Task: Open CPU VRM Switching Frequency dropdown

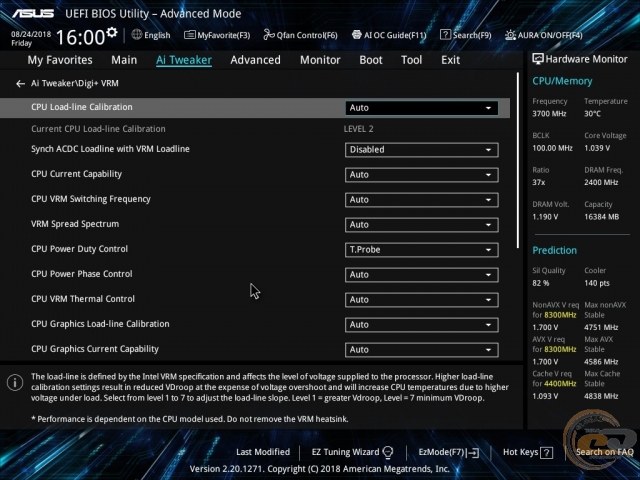Action: coord(421,200)
